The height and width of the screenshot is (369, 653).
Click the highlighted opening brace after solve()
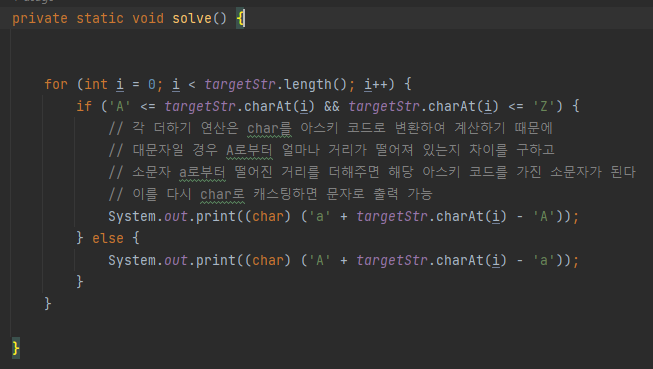coord(240,19)
